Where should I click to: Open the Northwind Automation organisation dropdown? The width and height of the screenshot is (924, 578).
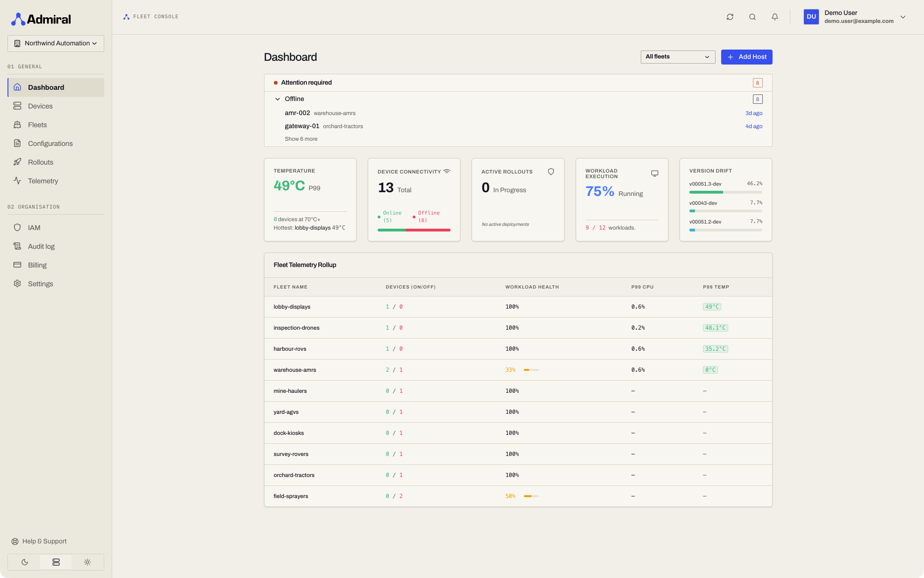[x=56, y=43]
